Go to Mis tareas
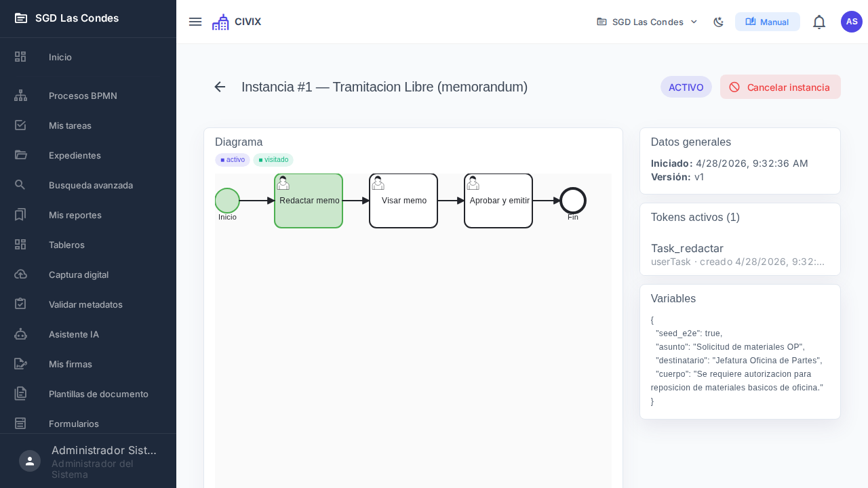Image resolution: width=868 pixels, height=488 pixels. pyautogui.click(x=88, y=125)
